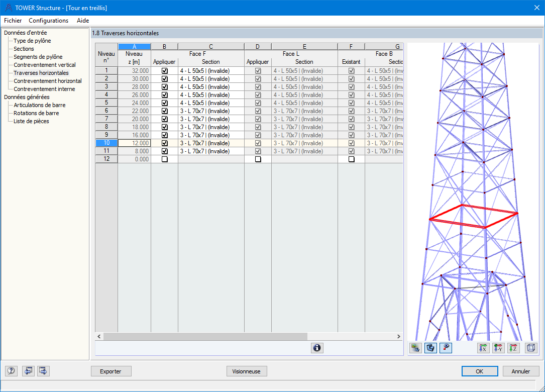Viewport: 545px width, 392px height.
Task: Set view along -Y axis
Action: tap(498, 348)
